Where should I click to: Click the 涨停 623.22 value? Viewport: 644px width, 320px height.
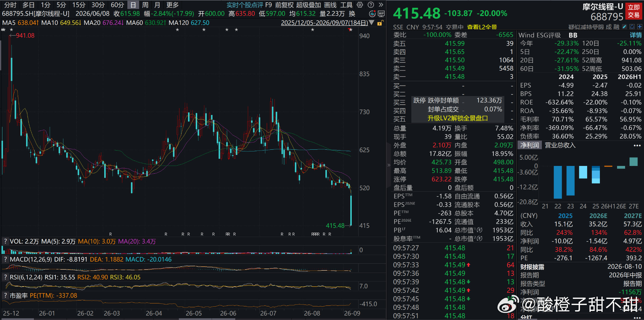[x=441, y=179]
